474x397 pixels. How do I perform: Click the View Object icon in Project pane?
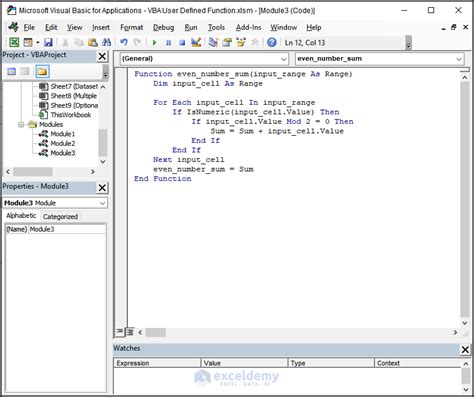(25, 71)
